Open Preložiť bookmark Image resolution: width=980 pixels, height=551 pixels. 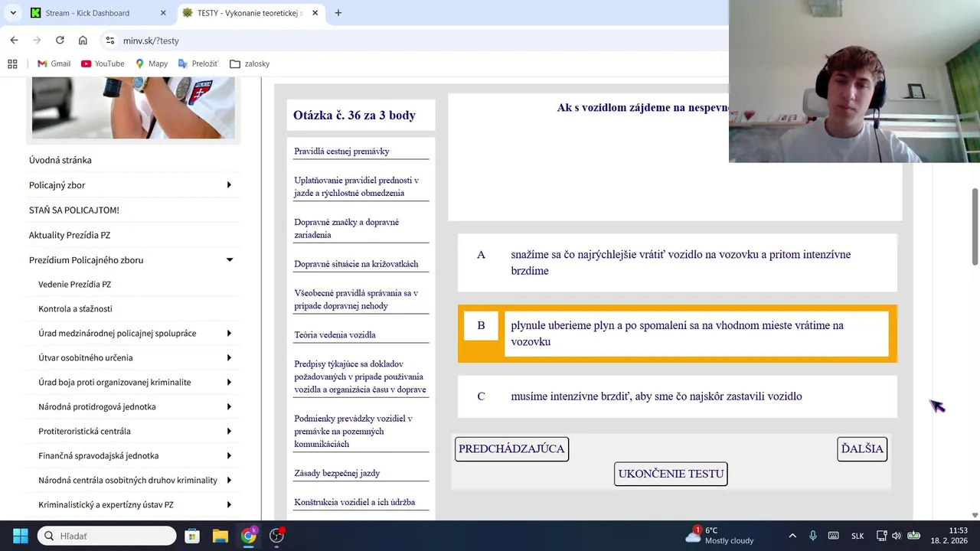click(198, 64)
